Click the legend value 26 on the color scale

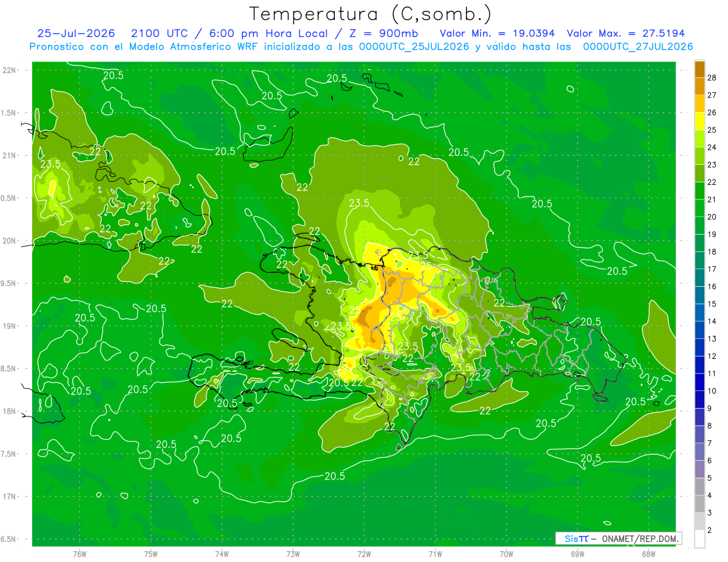[x=712, y=112]
